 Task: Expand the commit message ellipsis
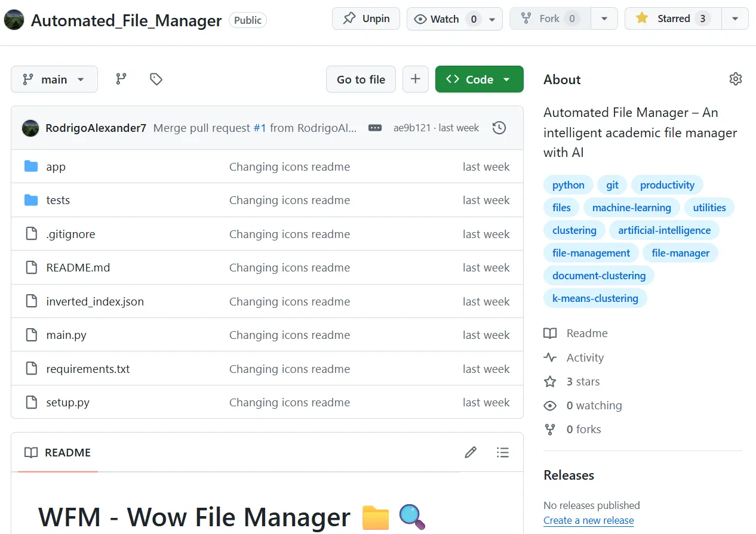tap(375, 128)
